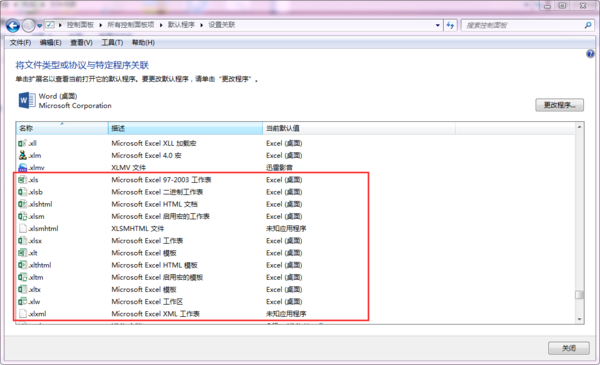Viewport: 600px width, 365px height.
Task: Sort by the 名称 column header
Action: pyautogui.click(x=62, y=128)
